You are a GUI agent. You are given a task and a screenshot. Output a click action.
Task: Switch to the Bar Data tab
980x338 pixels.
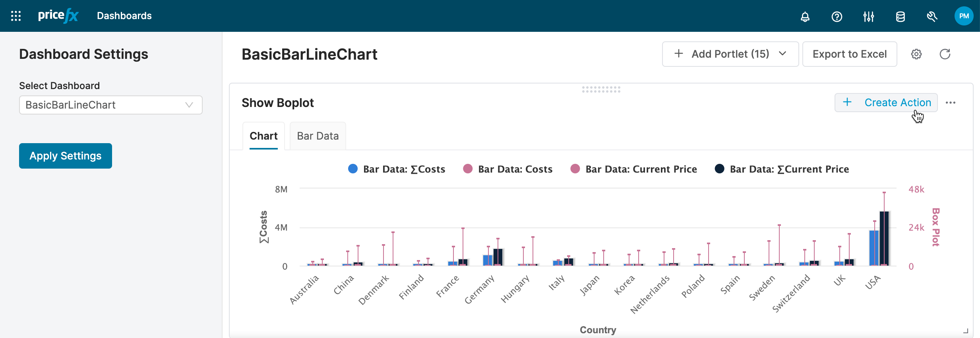318,136
